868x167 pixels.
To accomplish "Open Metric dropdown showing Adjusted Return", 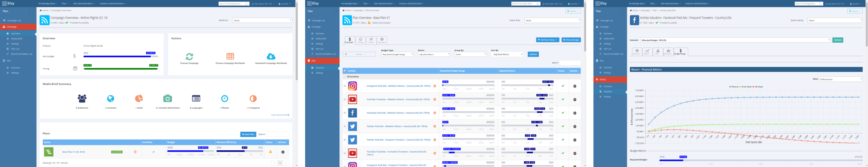I will pos(434,54).
